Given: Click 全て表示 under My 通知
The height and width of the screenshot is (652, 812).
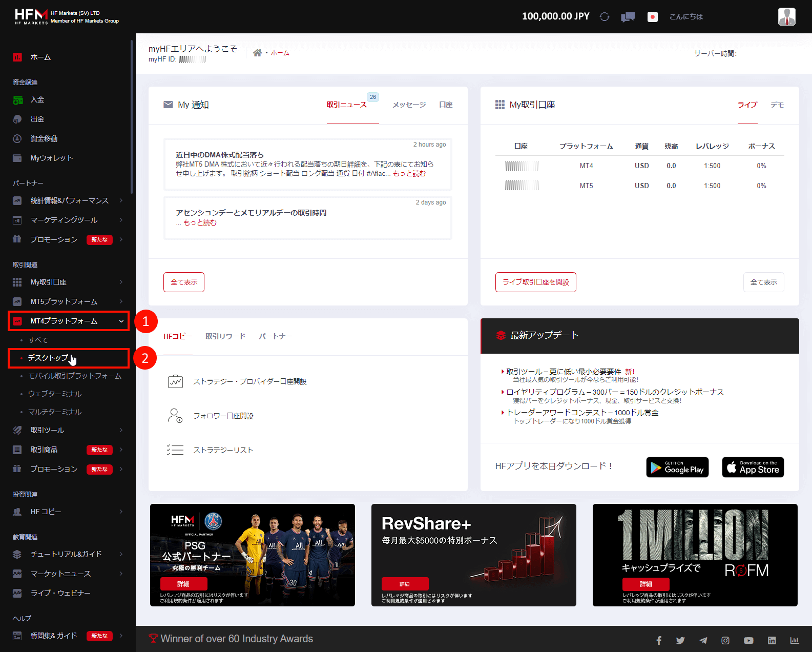Looking at the screenshot, I should click(184, 282).
